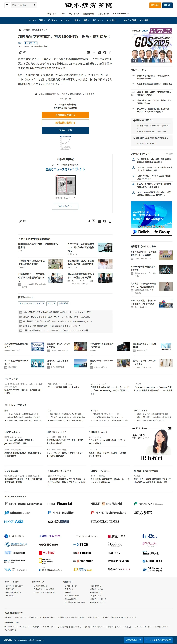Screen dimensions: 177x644
Task: Click the 有料会員に登録する button
Action: pyautogui.click(x=65, y=115)
